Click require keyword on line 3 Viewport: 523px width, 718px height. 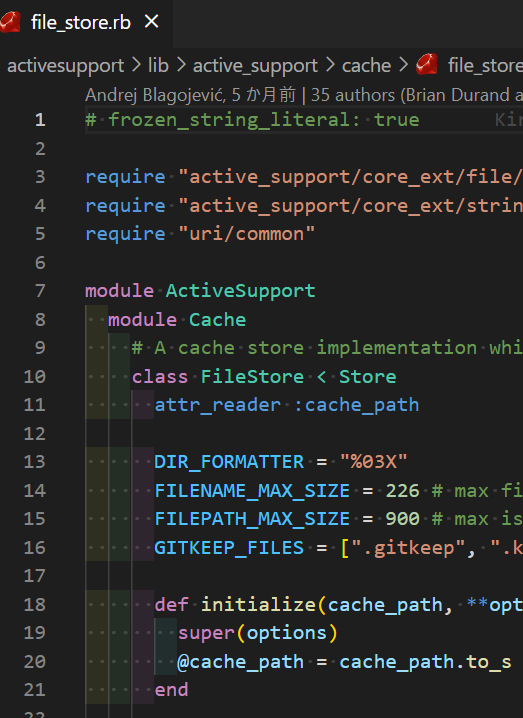pyautogui.click(x=125, y=177)
